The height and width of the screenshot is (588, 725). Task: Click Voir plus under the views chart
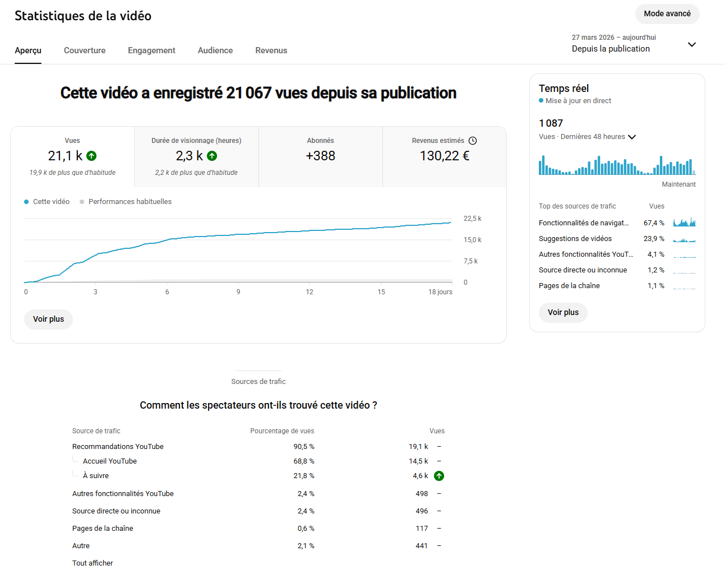coord(49,320)
